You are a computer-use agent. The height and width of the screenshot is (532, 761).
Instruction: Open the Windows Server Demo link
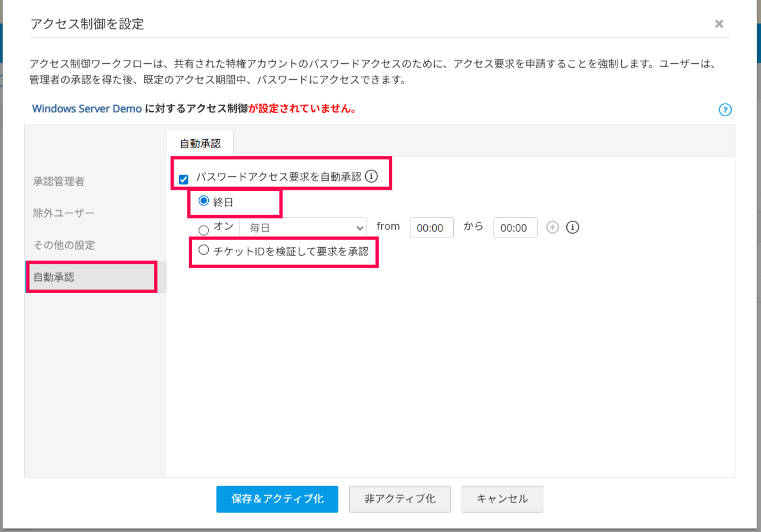pyautogui.click(x=87, y=109)
